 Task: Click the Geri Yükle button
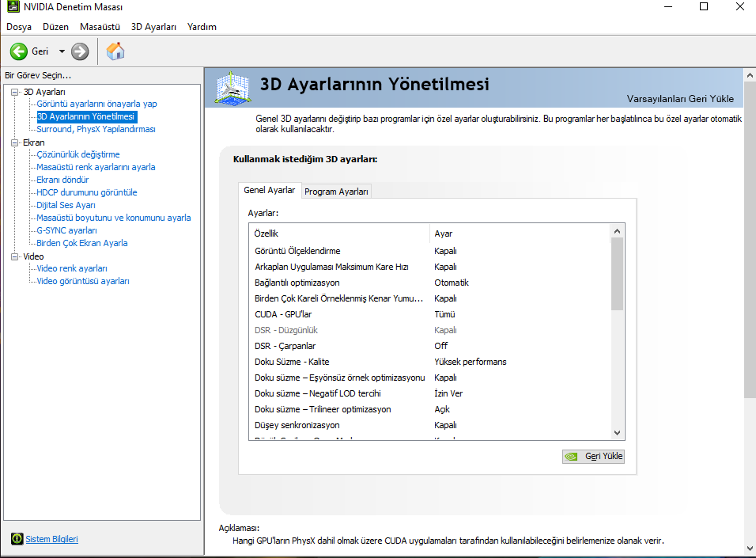coord(593,456)
